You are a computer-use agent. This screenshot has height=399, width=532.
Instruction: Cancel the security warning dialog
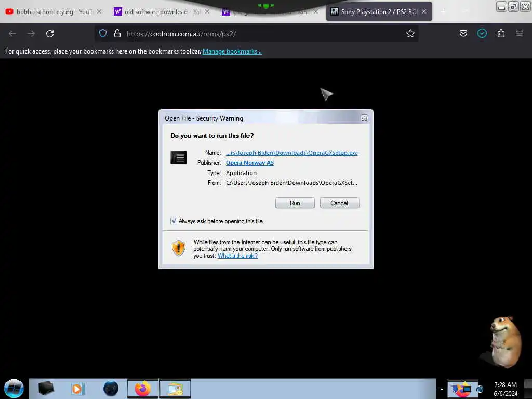[x=339, y=203]
